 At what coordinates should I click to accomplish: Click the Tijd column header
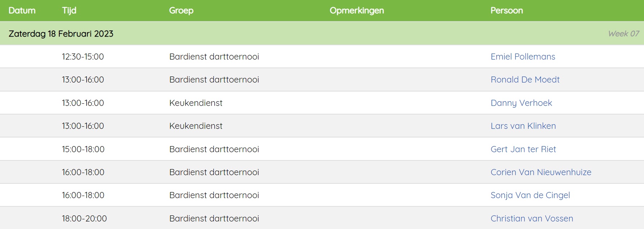69,10
